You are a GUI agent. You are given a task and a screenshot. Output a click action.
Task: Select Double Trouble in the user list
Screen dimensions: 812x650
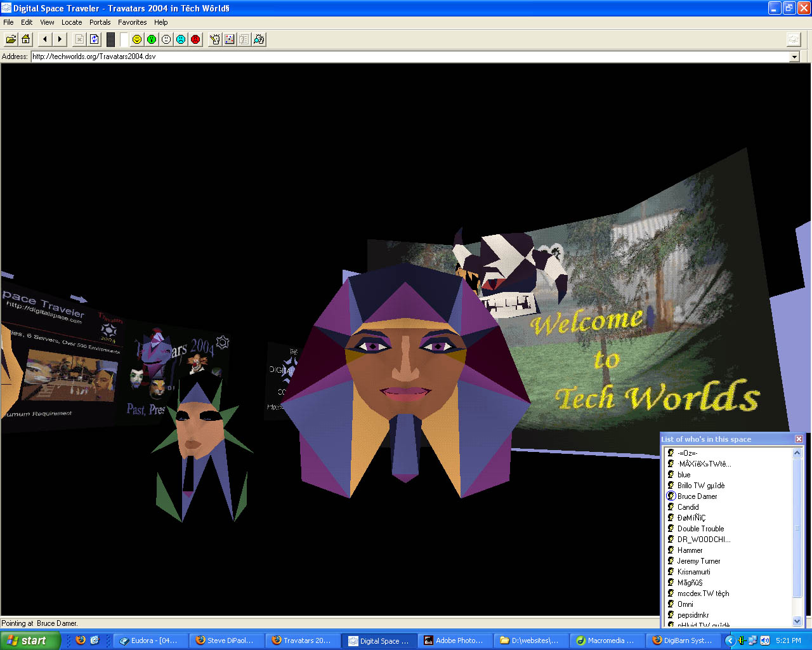[x=700, y=529]
